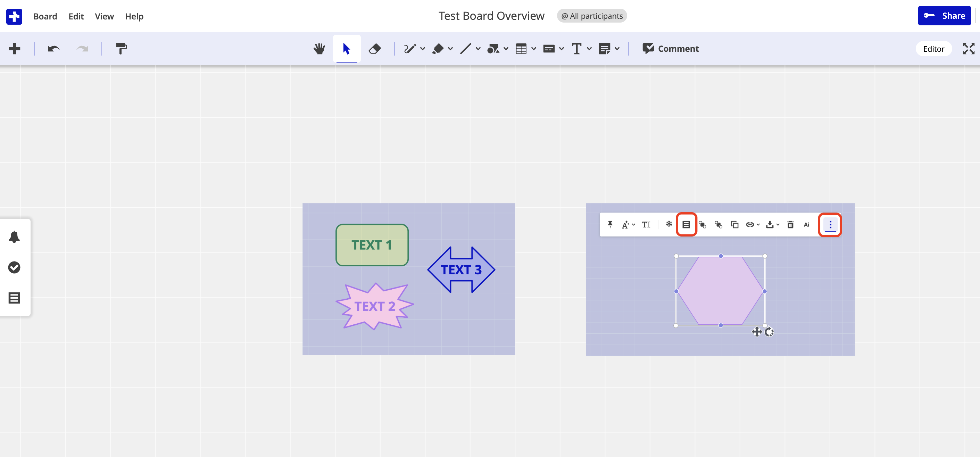Activate the Hand pan tool
980x457 pixels.
point(319,49)
